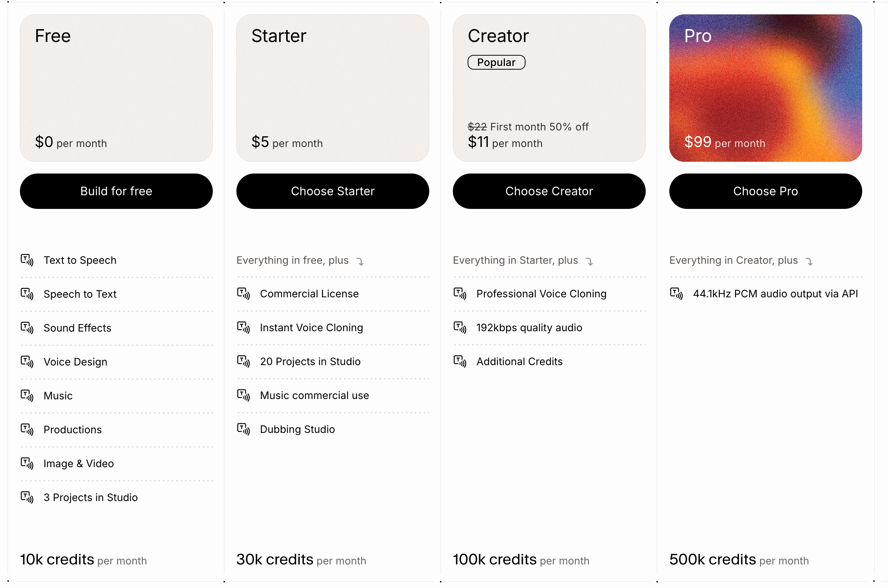This screenshot has width=888, height=588.
Task: Click the Professional Voice Cloning icon
Action: [x=460, y=294]
